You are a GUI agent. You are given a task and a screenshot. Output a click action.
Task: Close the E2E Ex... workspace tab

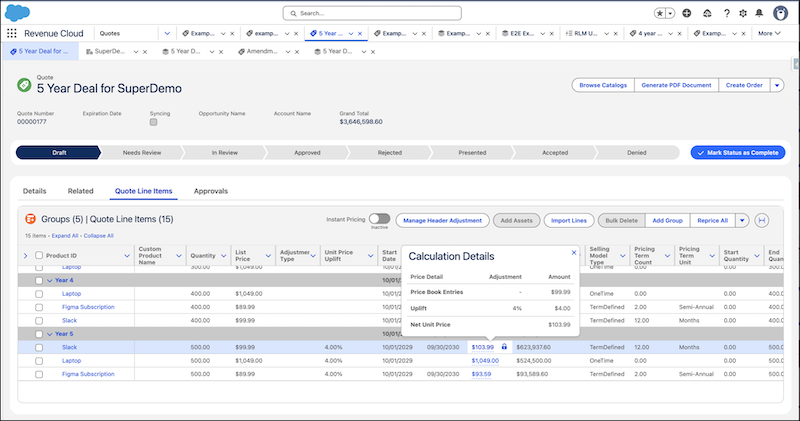click(552, 34)
